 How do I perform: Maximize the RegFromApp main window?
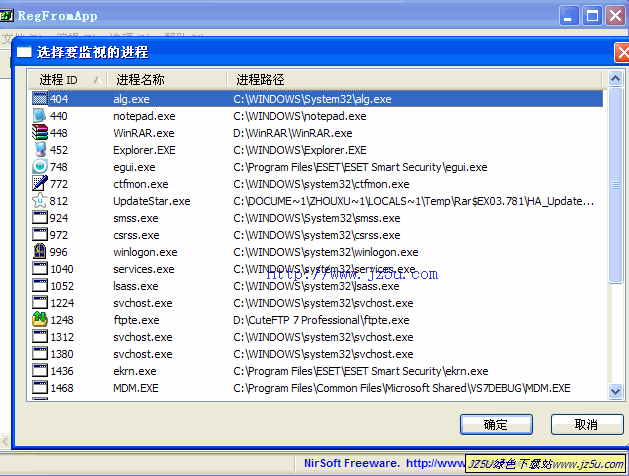592,16
